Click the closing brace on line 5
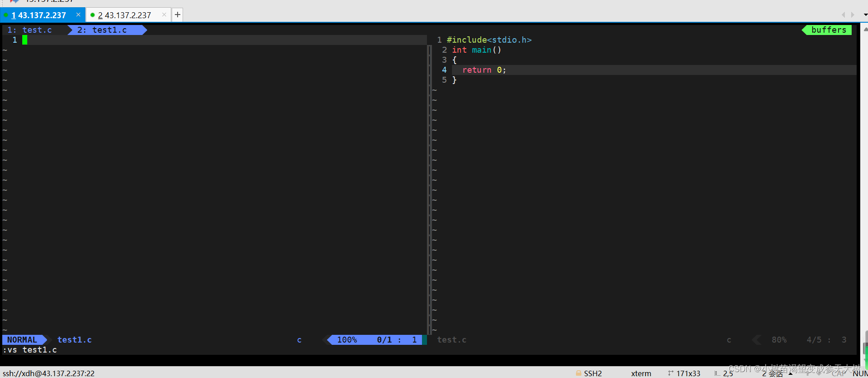The height and width of the screenshot is (378, 868). point(454,80)
